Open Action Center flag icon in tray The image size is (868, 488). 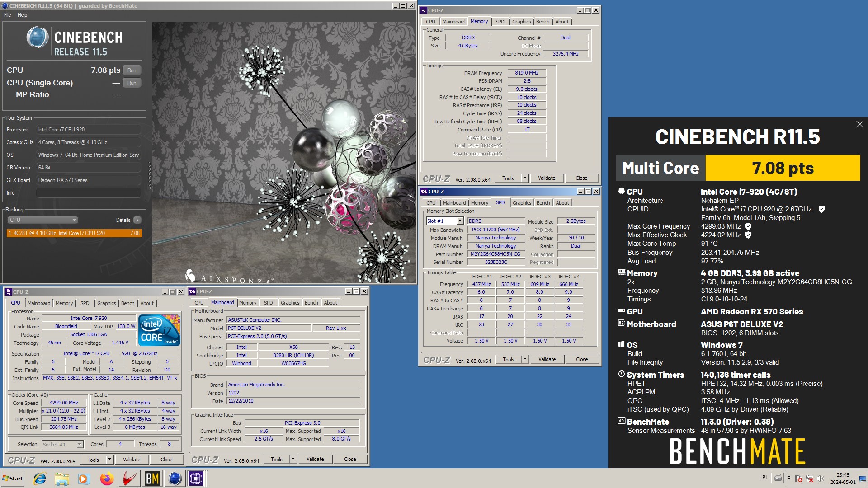[799, 479]
